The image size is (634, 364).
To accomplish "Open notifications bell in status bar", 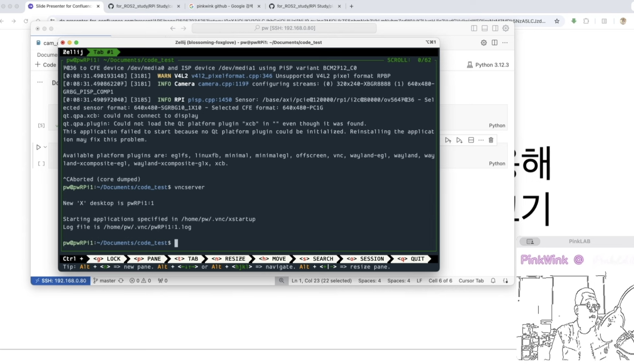I will [x=493, y=280].
